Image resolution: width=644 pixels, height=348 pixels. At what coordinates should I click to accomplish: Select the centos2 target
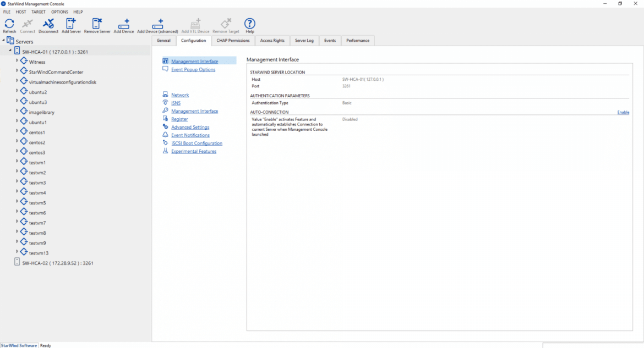point(37,142)
